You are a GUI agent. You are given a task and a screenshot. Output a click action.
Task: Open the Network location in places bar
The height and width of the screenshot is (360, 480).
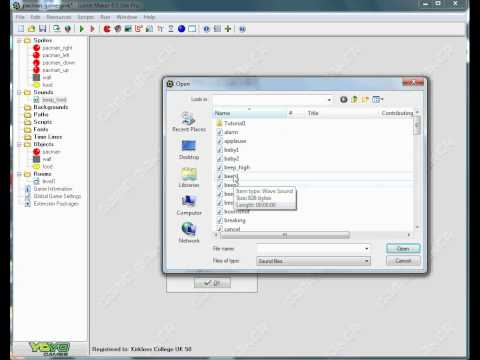(189, 233)
